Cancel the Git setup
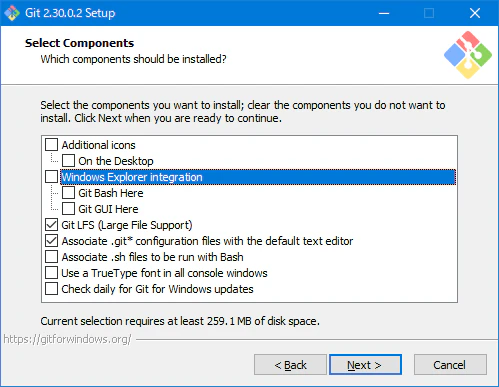This screenshot has height=387, width=499. (x=450, y=365)
